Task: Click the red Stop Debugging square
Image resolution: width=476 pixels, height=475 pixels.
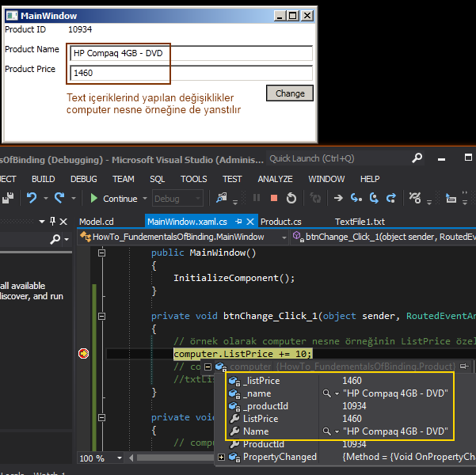Action: click(274, 198)
